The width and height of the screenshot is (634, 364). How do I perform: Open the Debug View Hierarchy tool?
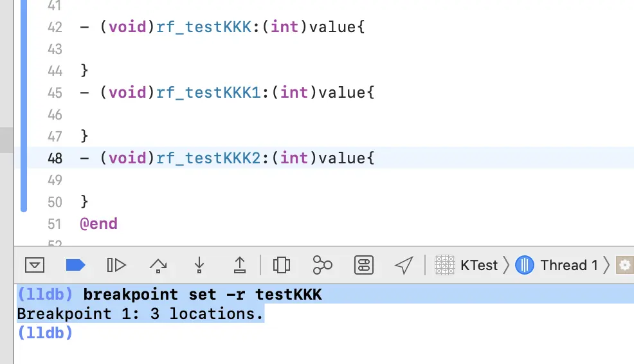(282, 266)
